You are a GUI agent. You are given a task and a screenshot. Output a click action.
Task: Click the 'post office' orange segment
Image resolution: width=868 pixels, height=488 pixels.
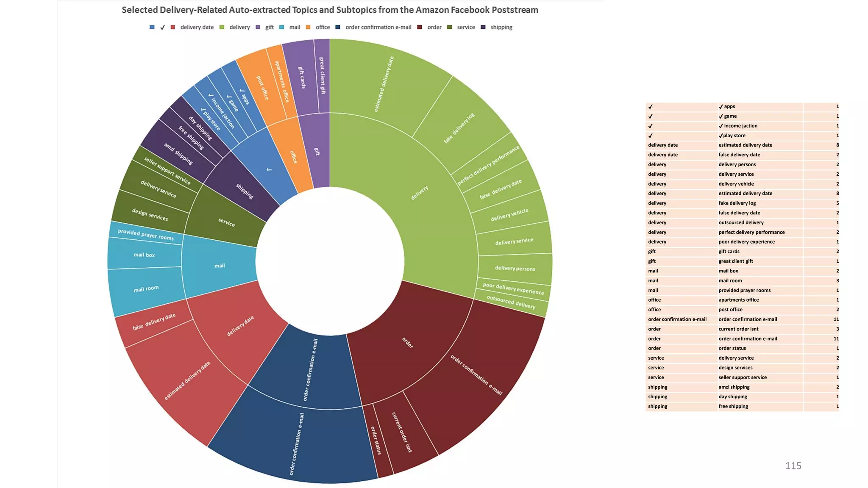click(262, 88)
